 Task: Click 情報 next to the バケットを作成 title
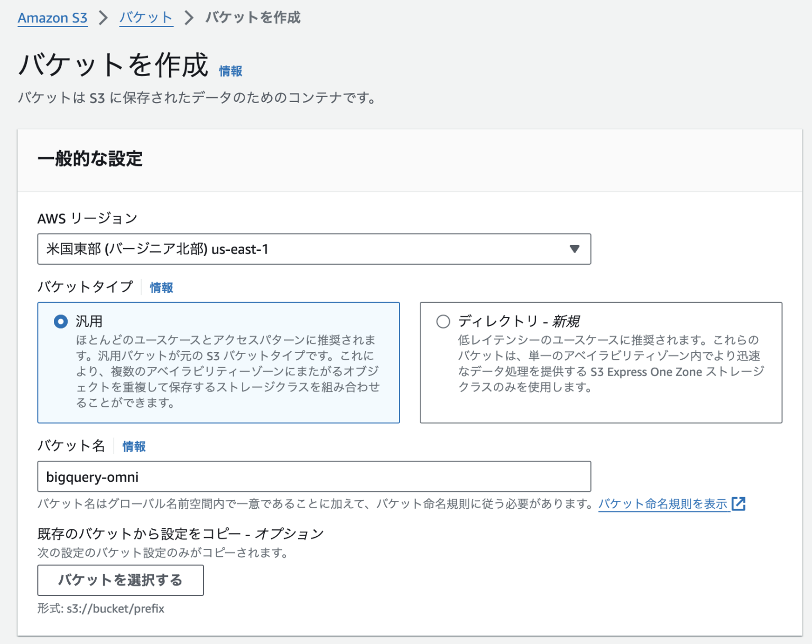pos(230,71)
